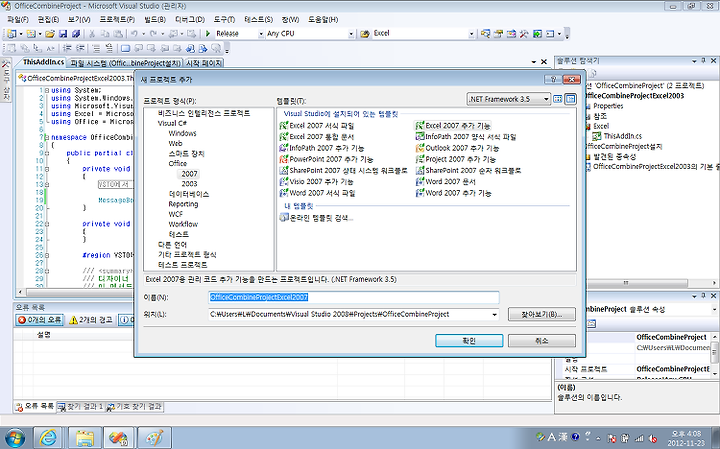720x449 pixels.
Task: Open the Excel find combo box dropdown
Action: (471, 34)
